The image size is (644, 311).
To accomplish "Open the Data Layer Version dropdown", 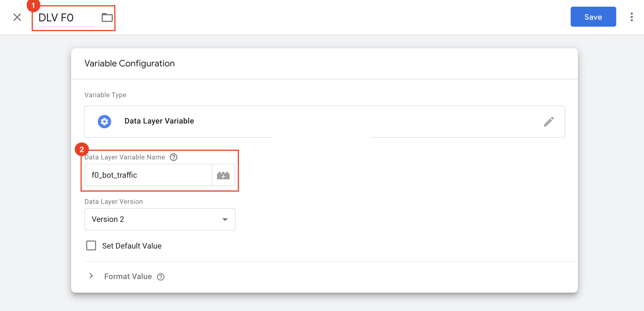I will tap(160, 219).
